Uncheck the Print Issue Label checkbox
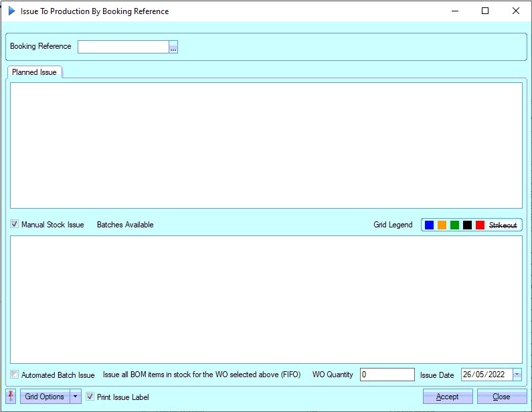532x412 pixels. click(90, 397)
